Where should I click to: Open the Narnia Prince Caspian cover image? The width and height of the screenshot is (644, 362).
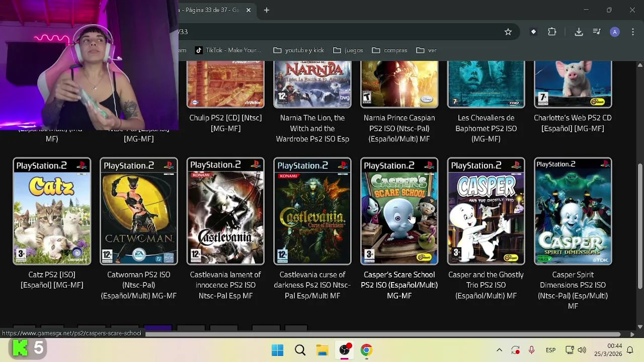(x=399, y=84)
